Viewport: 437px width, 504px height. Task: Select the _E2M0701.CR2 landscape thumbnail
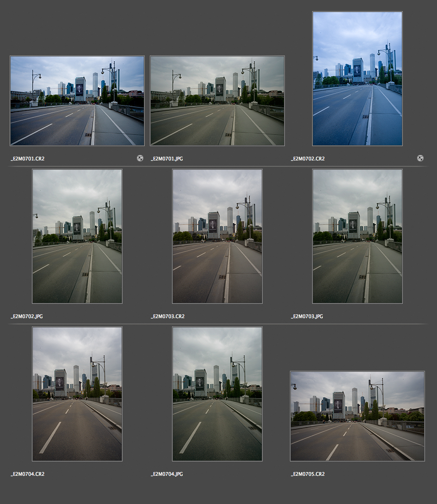click(x=77, y=101)
